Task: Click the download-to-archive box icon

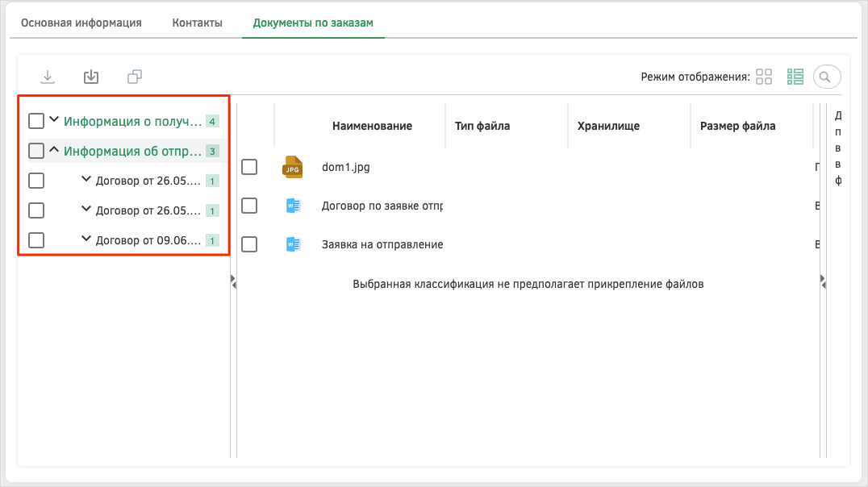Action: [91, 77]
